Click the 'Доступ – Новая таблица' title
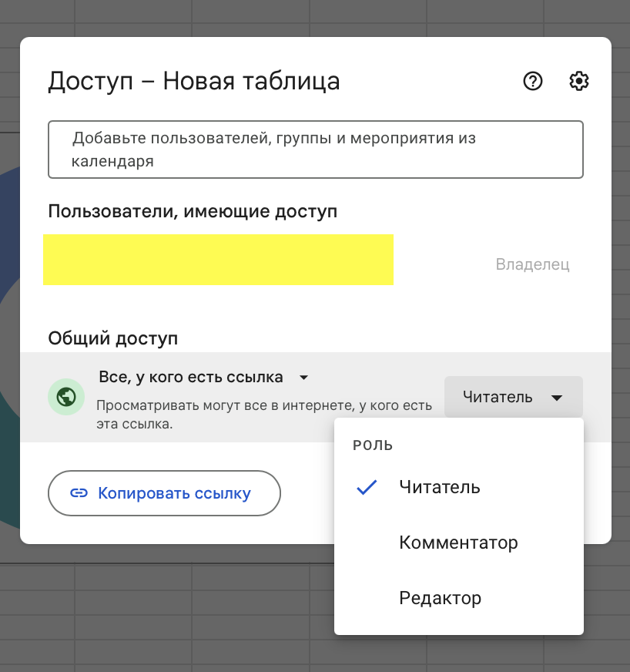 pyautogui.click(x=194, y=81)
